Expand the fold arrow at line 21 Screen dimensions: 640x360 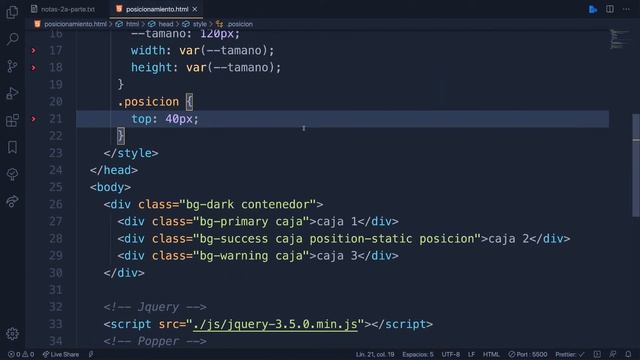[34, 119]
